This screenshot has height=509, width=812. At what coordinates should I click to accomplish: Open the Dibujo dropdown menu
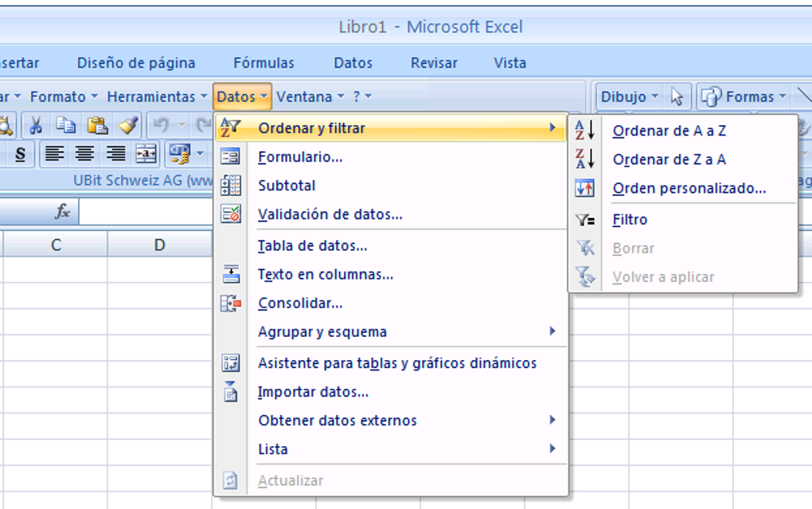click(629, 96)
